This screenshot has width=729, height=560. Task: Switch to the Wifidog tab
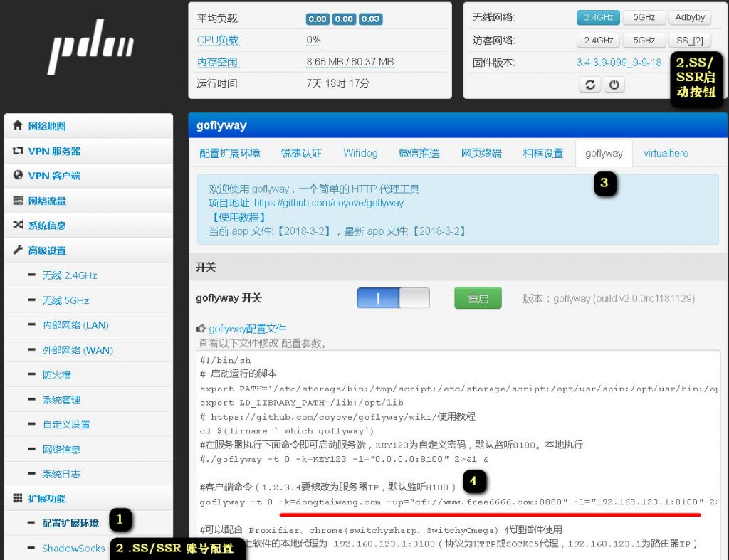coord(360,154)
